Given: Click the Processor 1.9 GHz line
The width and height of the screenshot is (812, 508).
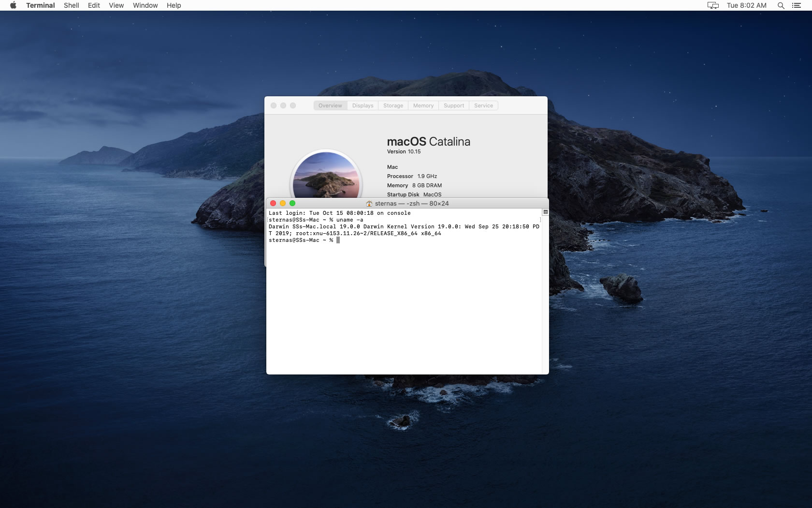Looking at the screenshot, I should (412, 176).
